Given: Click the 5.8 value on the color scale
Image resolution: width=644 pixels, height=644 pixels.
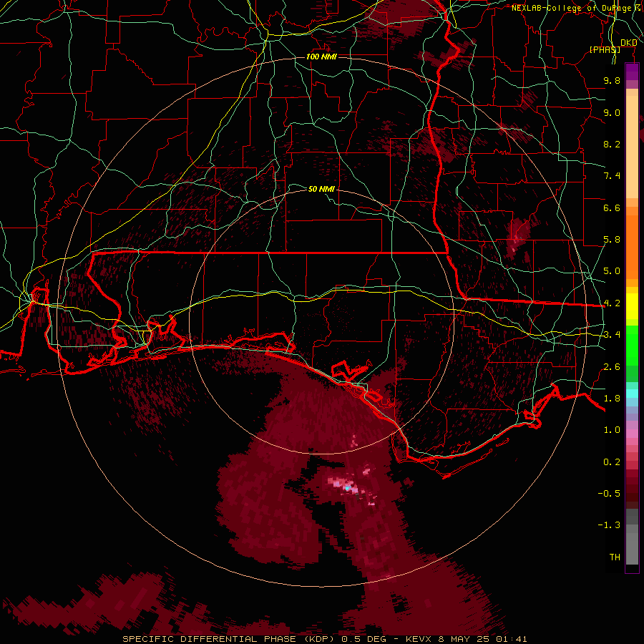Looking at the screenshot, I should click(x=612, y=240).
